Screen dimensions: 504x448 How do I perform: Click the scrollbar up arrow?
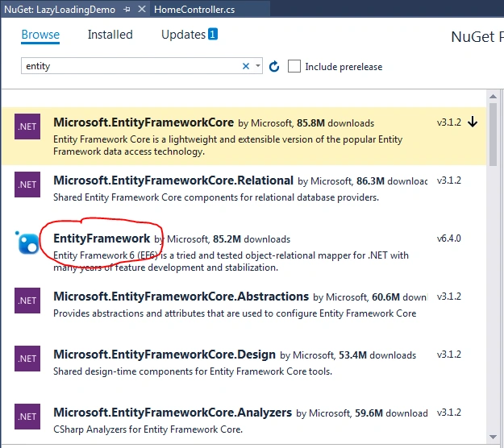(493, 97)
